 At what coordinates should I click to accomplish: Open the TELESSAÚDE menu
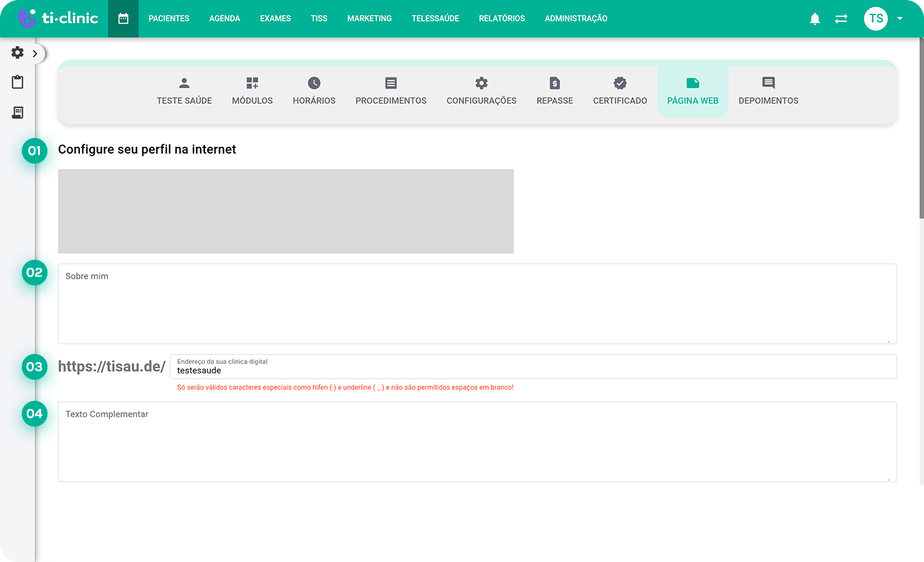(x=435, y=19)
